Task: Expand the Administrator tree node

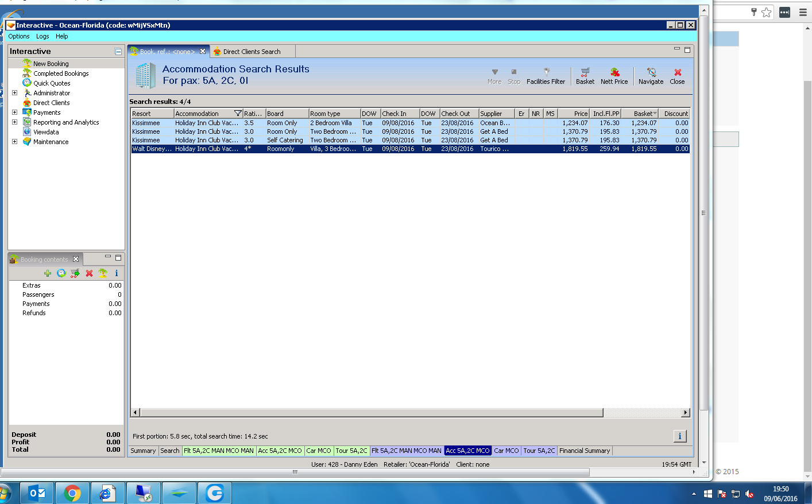Action: click(15, 92)
